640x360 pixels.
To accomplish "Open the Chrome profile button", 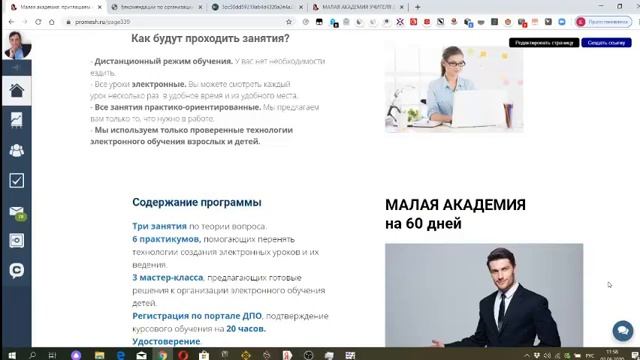I will point(604,22).
